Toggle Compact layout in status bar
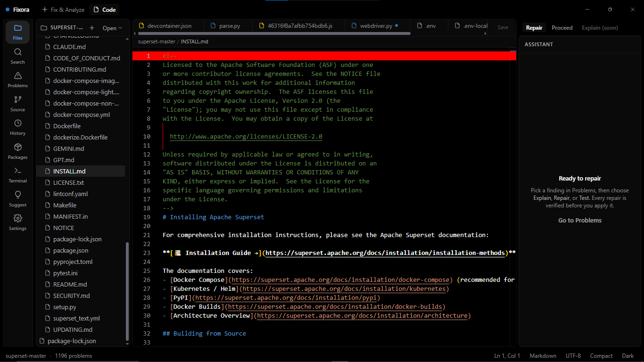This screenshot has width=644, height=362. [602, 356]
